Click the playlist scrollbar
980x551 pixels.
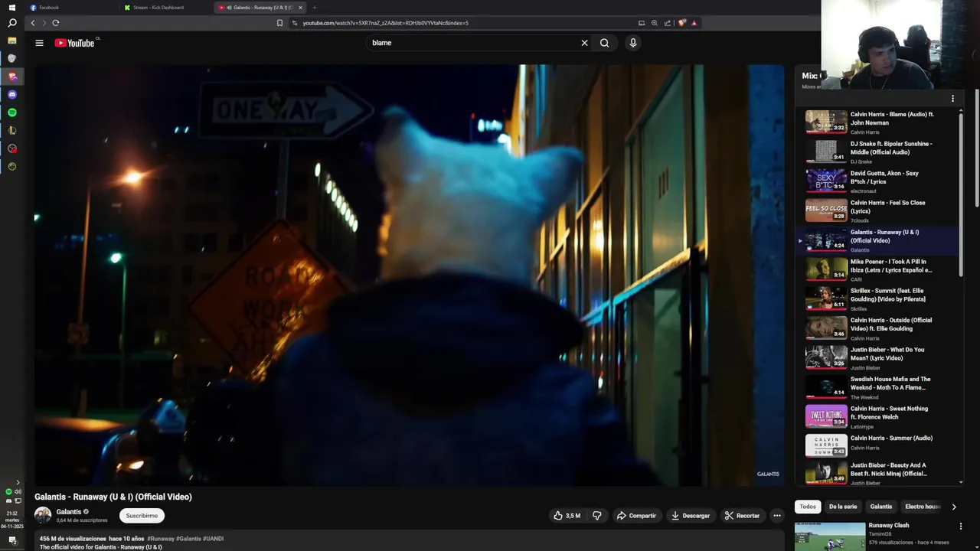(x=961, y=194)
